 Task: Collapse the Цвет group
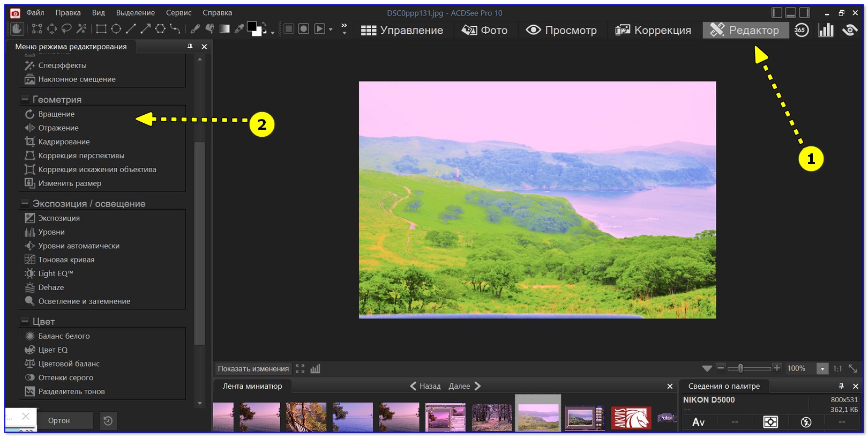click(25, 322)
